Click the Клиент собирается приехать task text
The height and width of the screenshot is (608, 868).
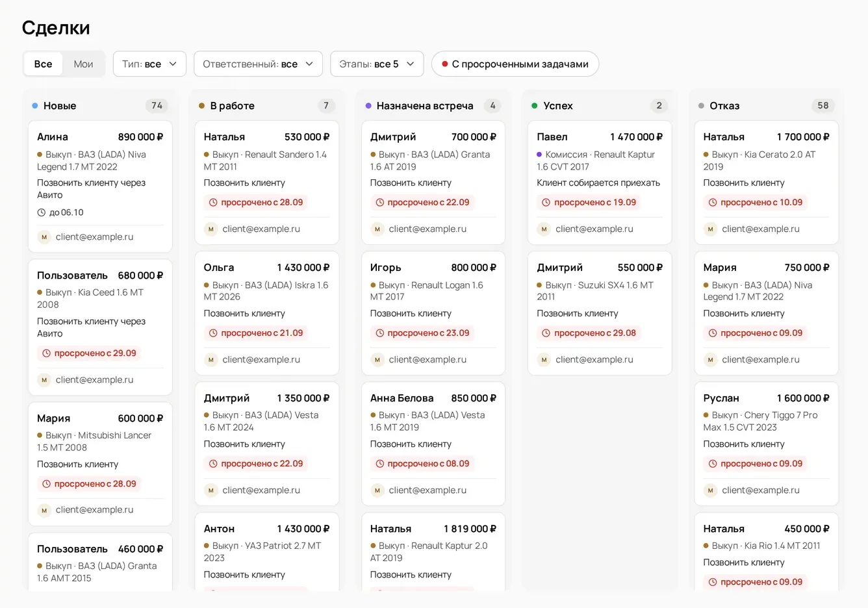coord(598,183)
